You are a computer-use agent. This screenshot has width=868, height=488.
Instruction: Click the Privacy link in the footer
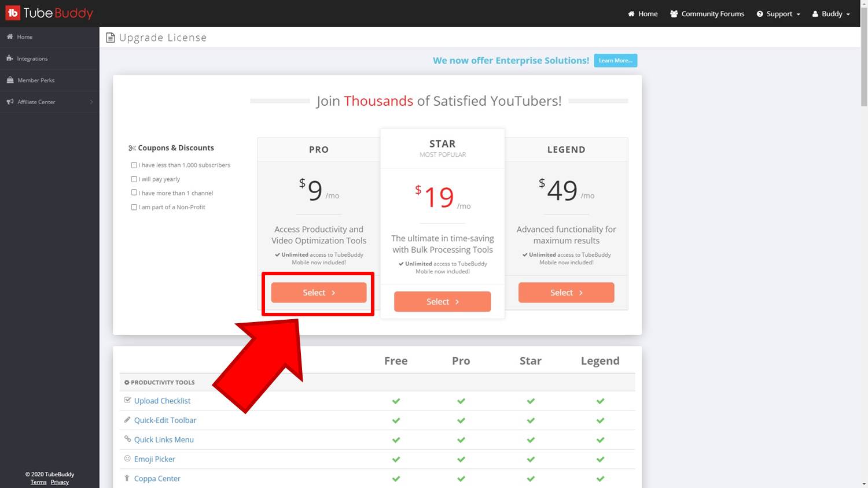click(x=60, y=482)
